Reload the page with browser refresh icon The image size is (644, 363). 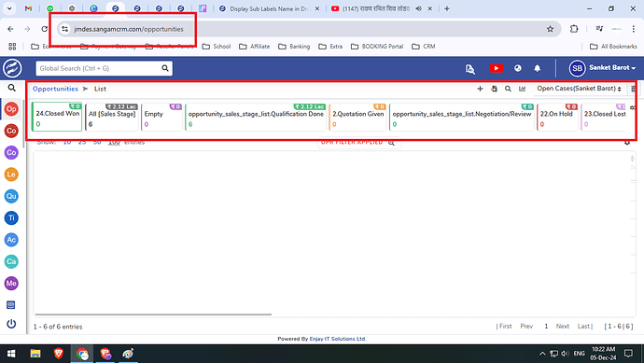click(45, 29)
